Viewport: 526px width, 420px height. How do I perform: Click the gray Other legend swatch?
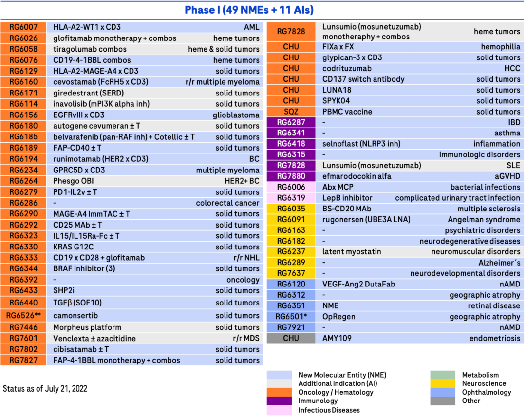click(x=443, y=401)
